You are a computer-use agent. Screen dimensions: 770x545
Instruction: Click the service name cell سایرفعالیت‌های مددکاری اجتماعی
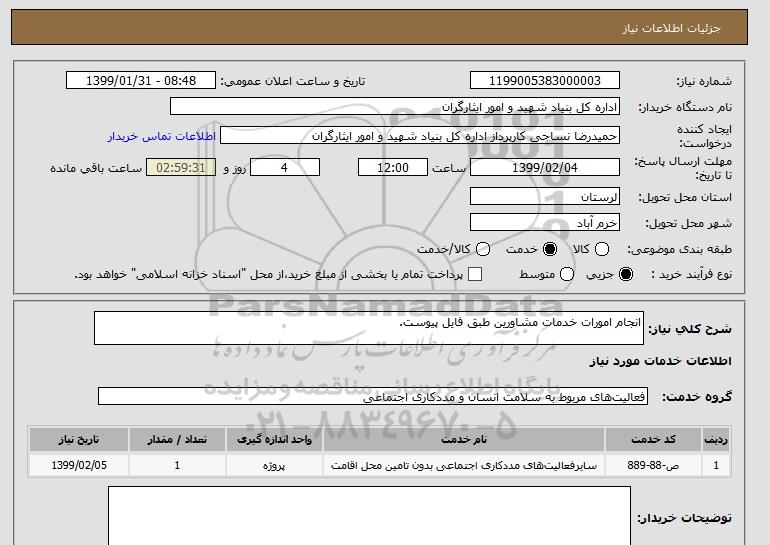464,465
